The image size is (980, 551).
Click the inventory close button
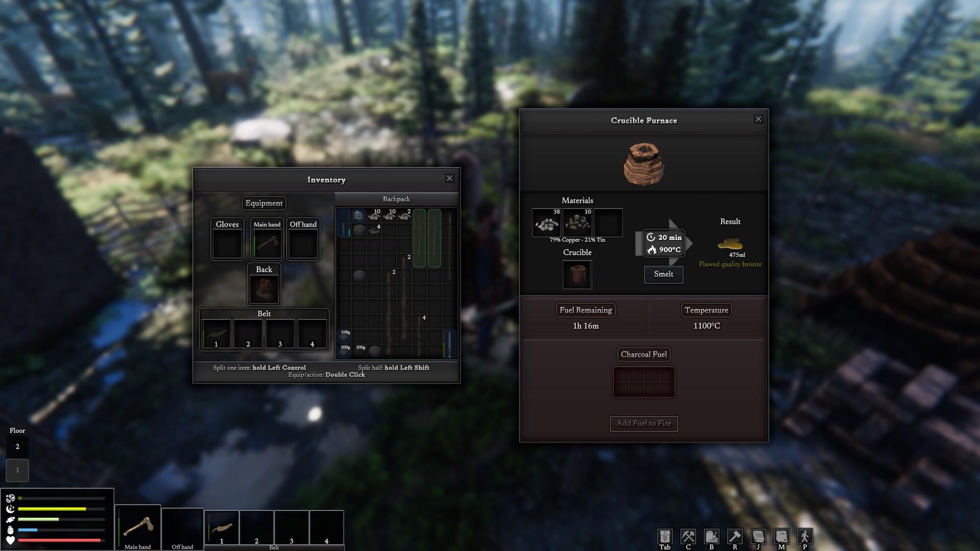pyautogui.click(x=450, y=178)
